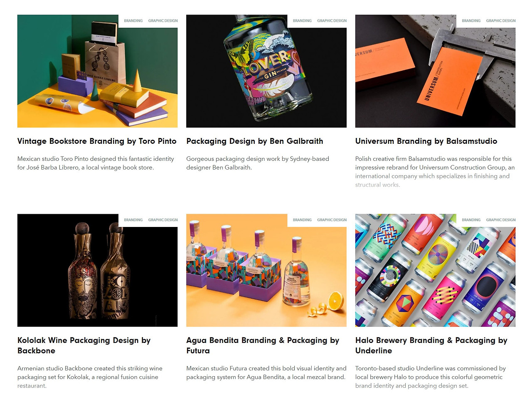The image size is (532, 414).
Task: Click the Kololak Wine Packaging Design by Backbone title
Action: [x=84, y=345]
